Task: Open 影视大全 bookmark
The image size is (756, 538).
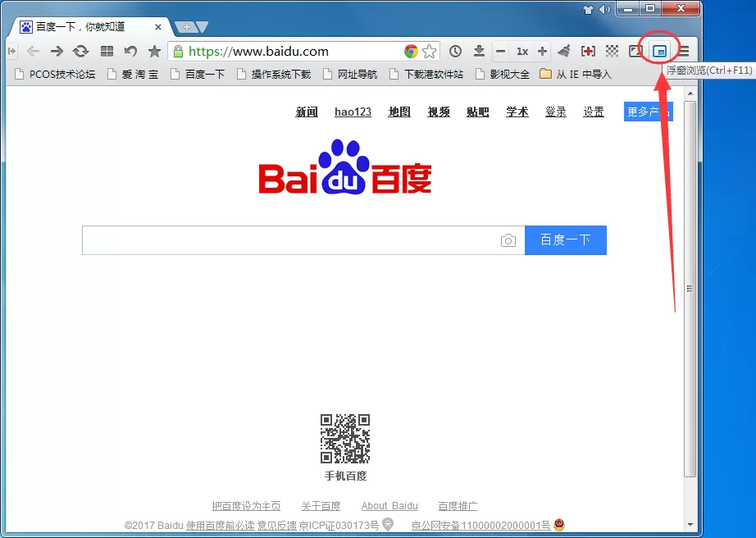Action: [x=503, y=75]
